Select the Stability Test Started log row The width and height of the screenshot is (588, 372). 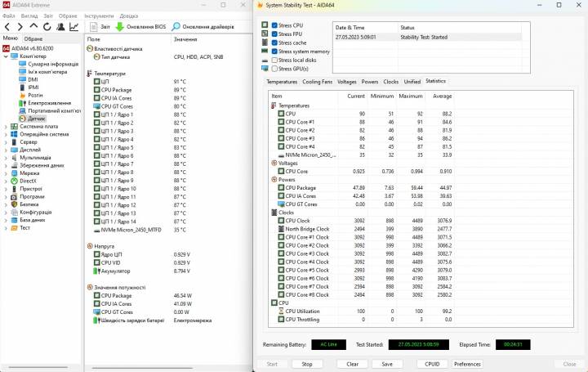(x=427, y=37)
